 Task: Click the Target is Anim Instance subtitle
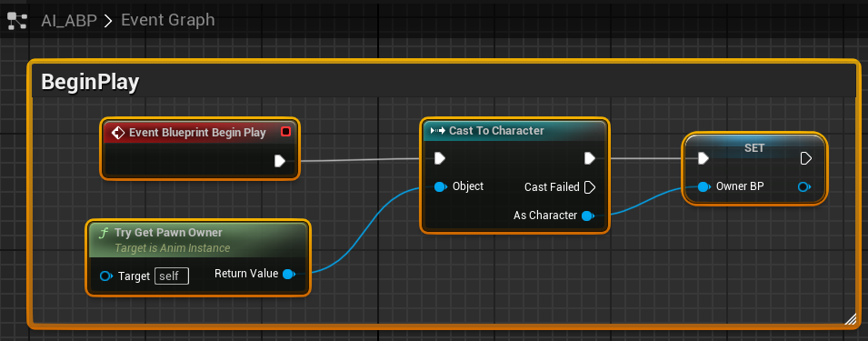coord(172,248)
